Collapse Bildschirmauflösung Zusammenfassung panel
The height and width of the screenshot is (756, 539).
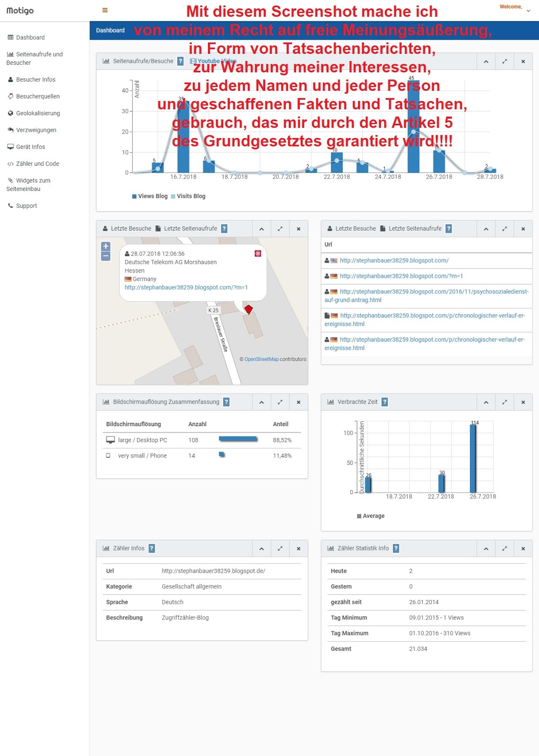click(x=261, y=402)
